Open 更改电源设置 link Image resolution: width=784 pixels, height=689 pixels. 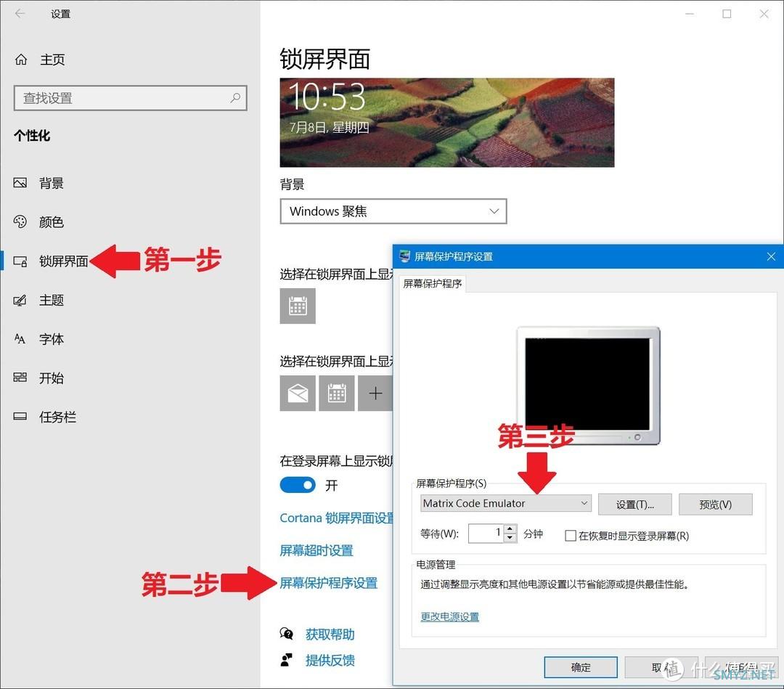tap(449, 616)
